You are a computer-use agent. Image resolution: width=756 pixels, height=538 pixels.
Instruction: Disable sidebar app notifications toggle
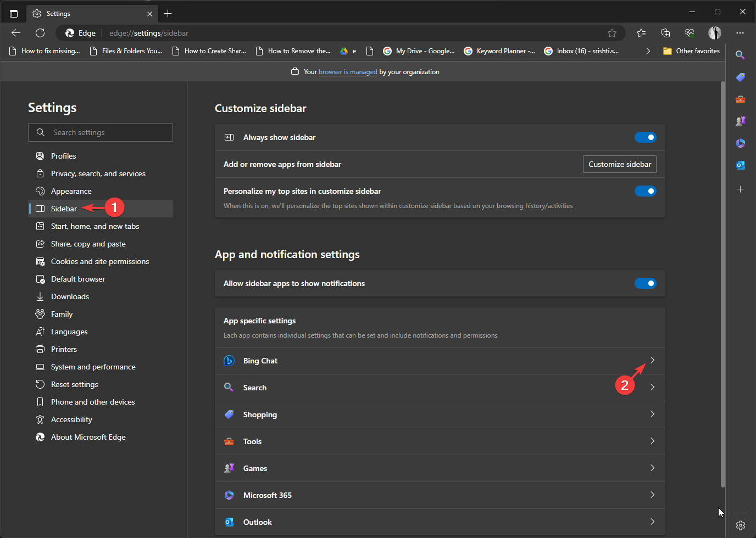646,283
